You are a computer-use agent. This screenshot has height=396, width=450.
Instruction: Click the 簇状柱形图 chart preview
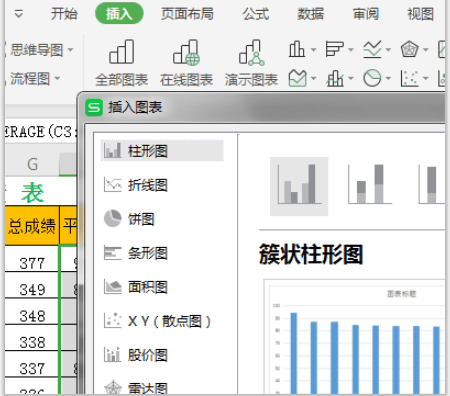355,337
